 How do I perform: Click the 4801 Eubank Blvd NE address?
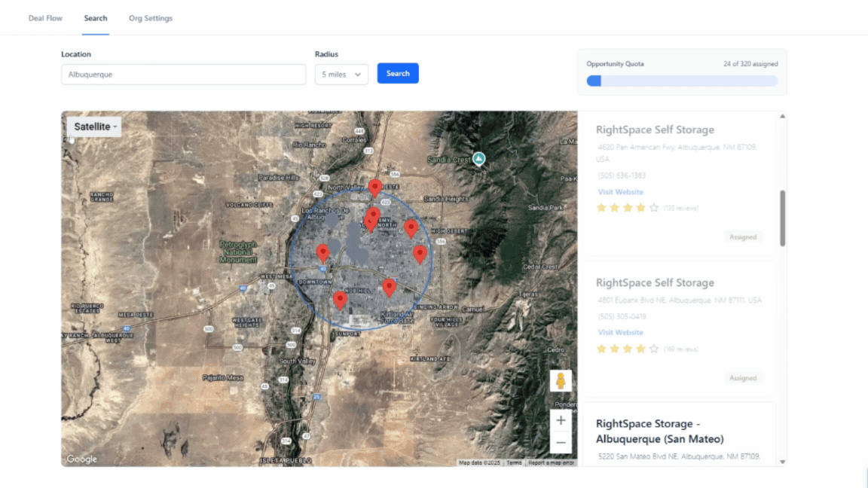point(680,300)
